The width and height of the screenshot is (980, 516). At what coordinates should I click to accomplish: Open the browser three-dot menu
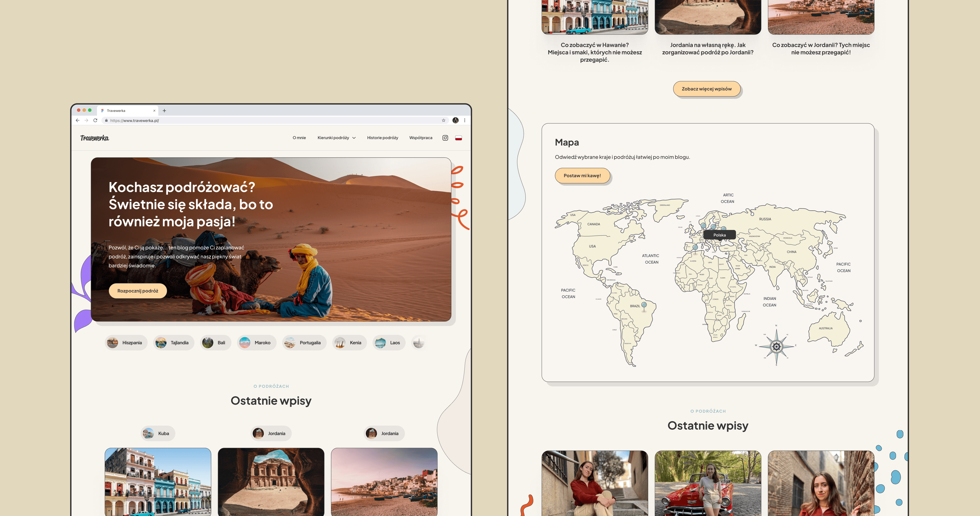point(464,120)
